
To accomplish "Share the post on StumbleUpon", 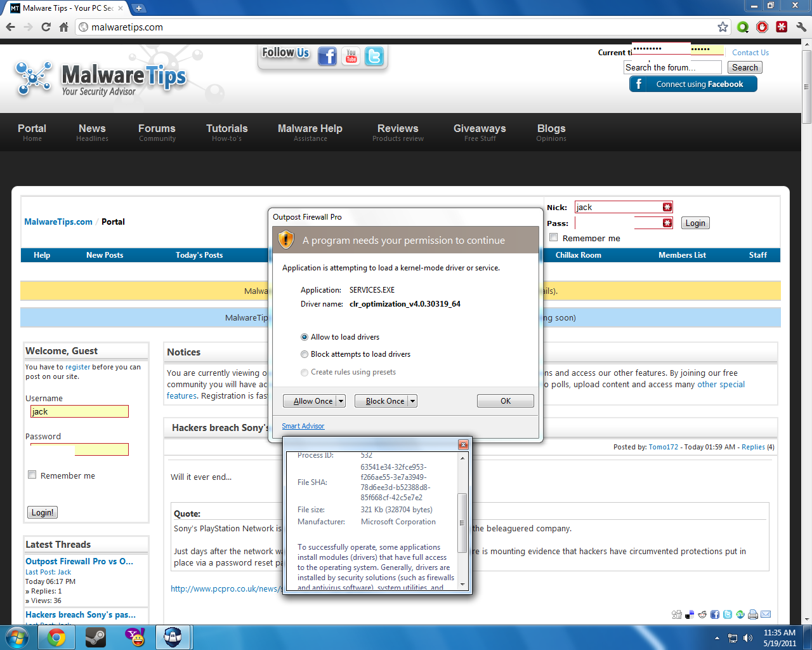I will pyautogui.click(x=740, y=614).
